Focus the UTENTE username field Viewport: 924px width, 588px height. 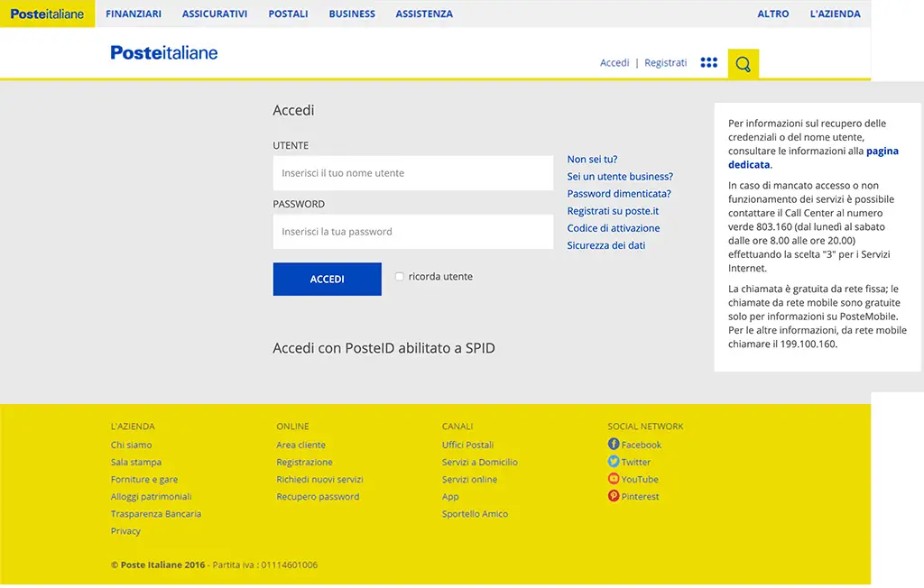[x=413, y=173]
